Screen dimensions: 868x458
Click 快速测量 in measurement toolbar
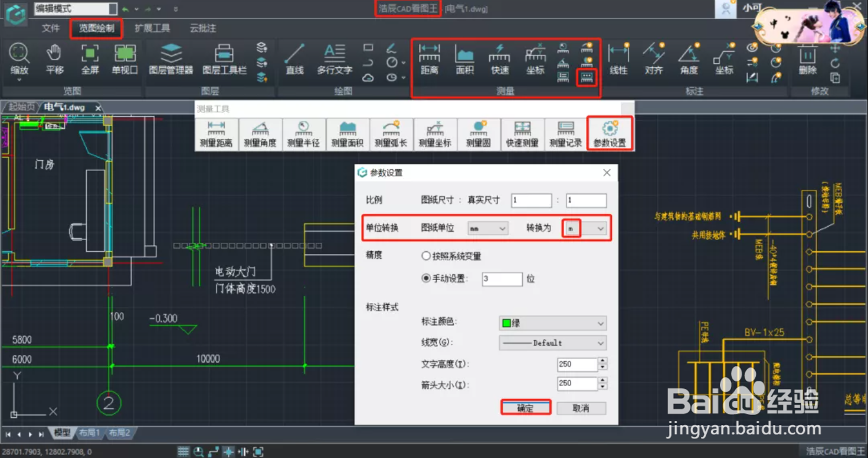(x=522, y=134)
